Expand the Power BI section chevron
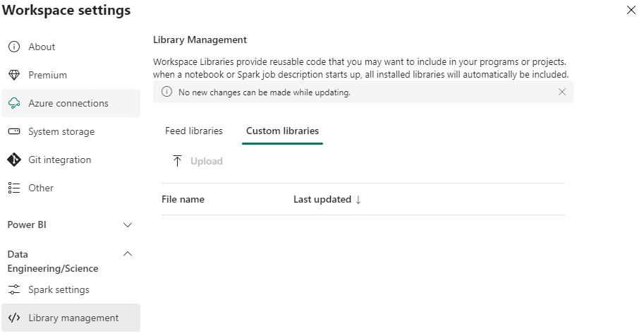 point(128,225)
